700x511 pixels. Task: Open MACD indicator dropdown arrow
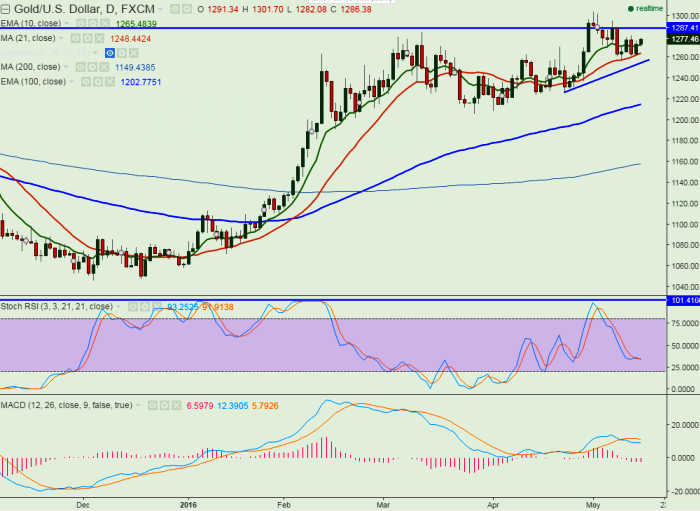[138, 406]
